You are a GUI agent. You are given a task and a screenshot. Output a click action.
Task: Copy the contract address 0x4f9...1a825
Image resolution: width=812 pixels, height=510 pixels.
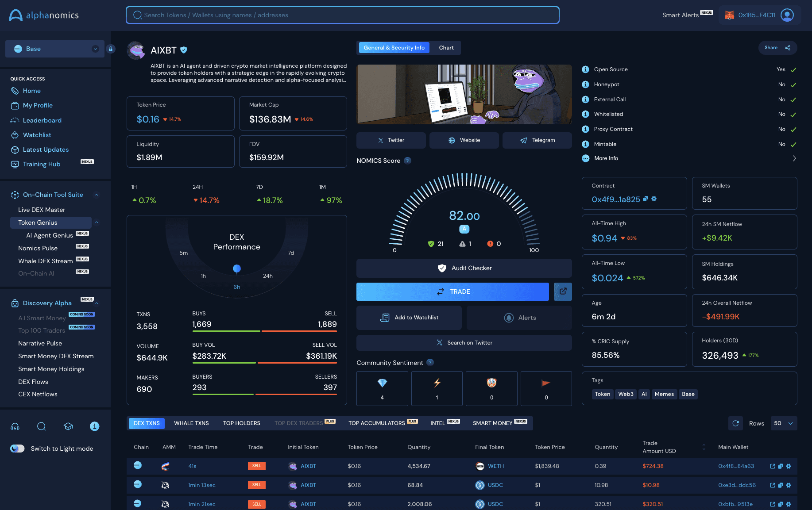646,199
